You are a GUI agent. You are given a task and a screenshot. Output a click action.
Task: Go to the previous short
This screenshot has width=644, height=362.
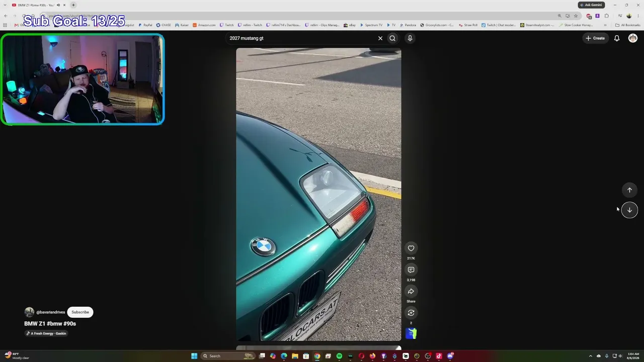pos(629,190)
